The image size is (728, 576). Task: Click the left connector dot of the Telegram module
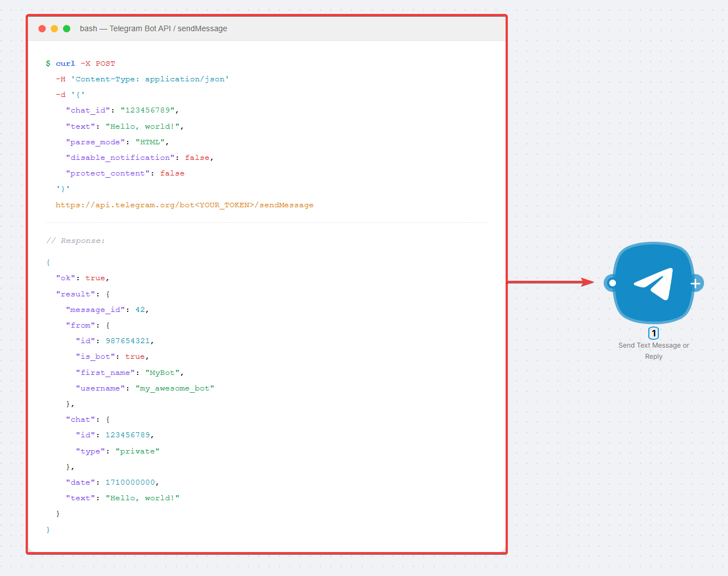click(x=612, y=283)
